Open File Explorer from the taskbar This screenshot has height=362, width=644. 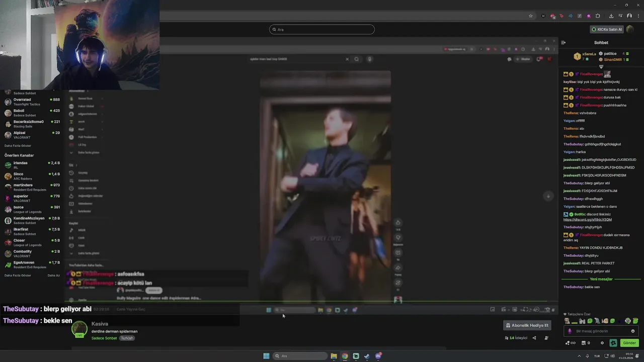tap(334, 356)
